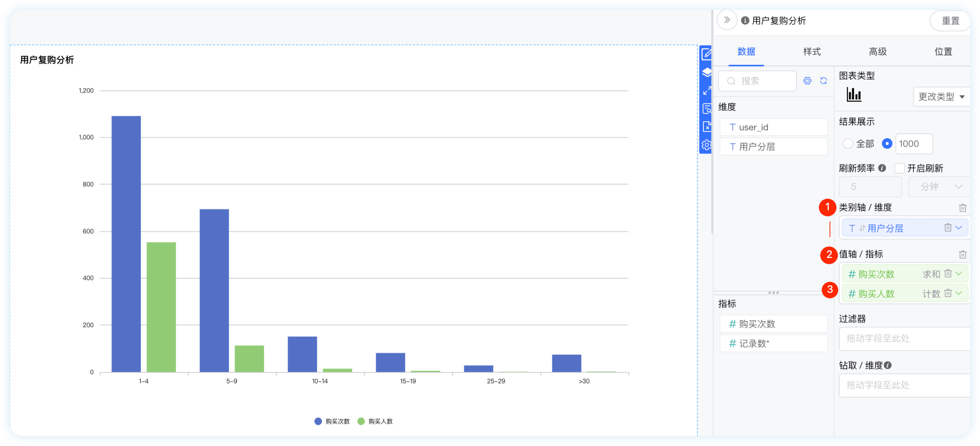Click the layers icon in blue sidebar
Screen dimensions: 980x446
pyautogui.click(x=706, y=73)
